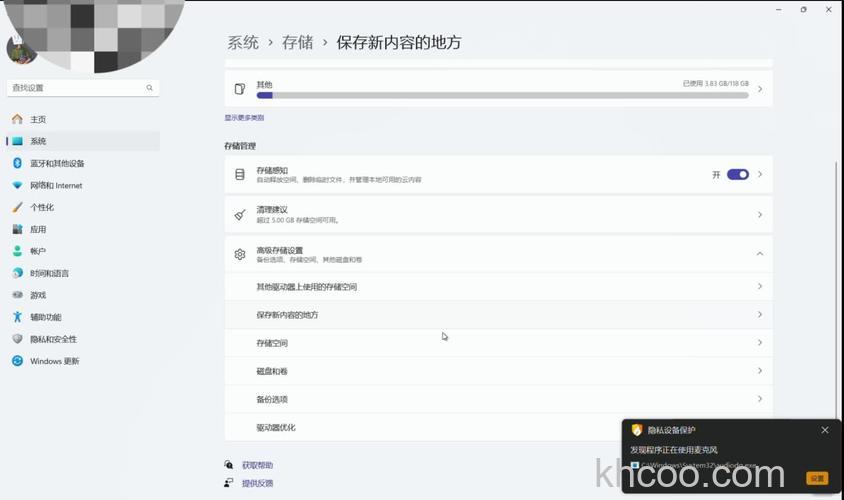Select 系统 in the left sidebar
The image size is (844, 500).
83,141
